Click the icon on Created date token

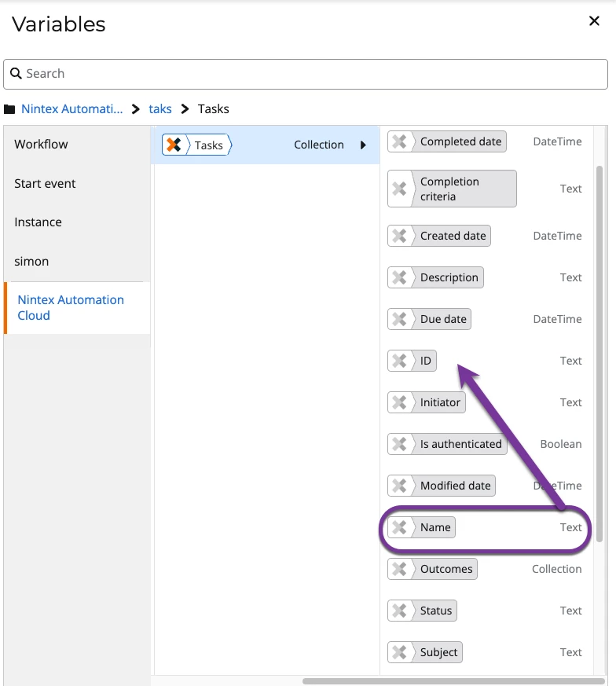tap(399, 236)
